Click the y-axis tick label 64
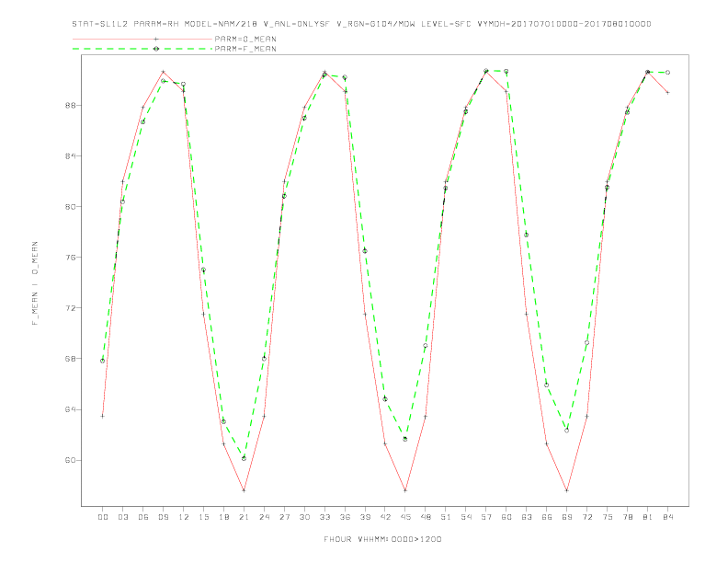Screen dimensions: 728x563 pos(71,409)
